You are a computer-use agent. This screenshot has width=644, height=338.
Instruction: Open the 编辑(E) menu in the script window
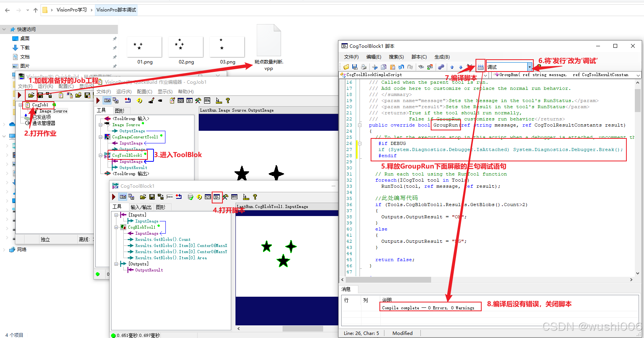coord(374,57)
